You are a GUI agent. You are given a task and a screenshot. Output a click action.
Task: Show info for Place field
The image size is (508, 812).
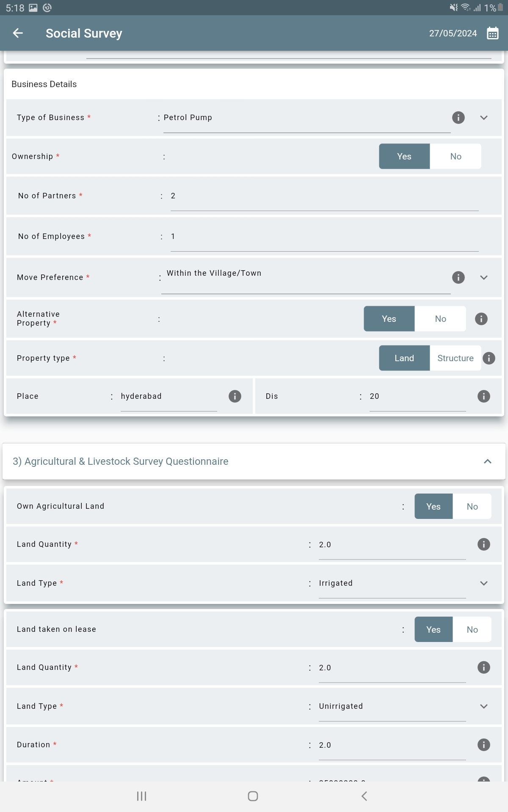pyautogui.click(x=235, y=396)
